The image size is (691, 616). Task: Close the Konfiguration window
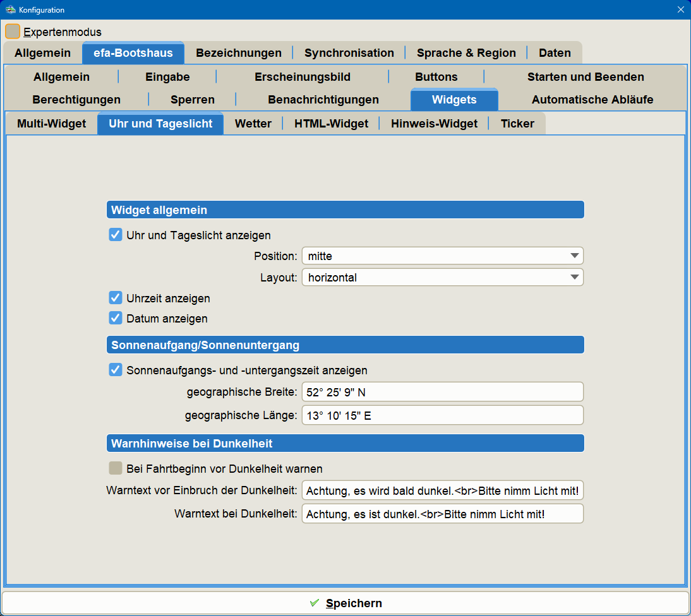point(680,9)
